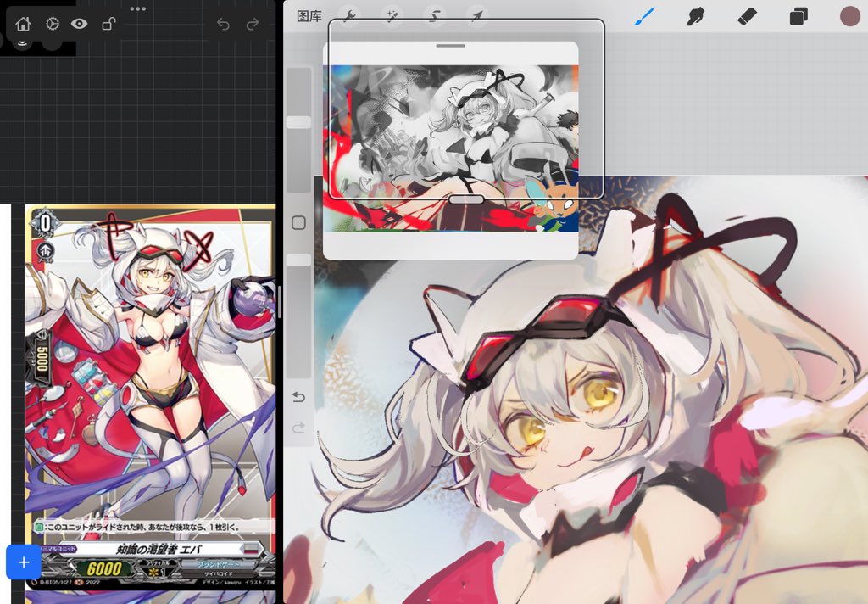Open the Layers panel
This screenshot has width=868, height=604.
798,17
